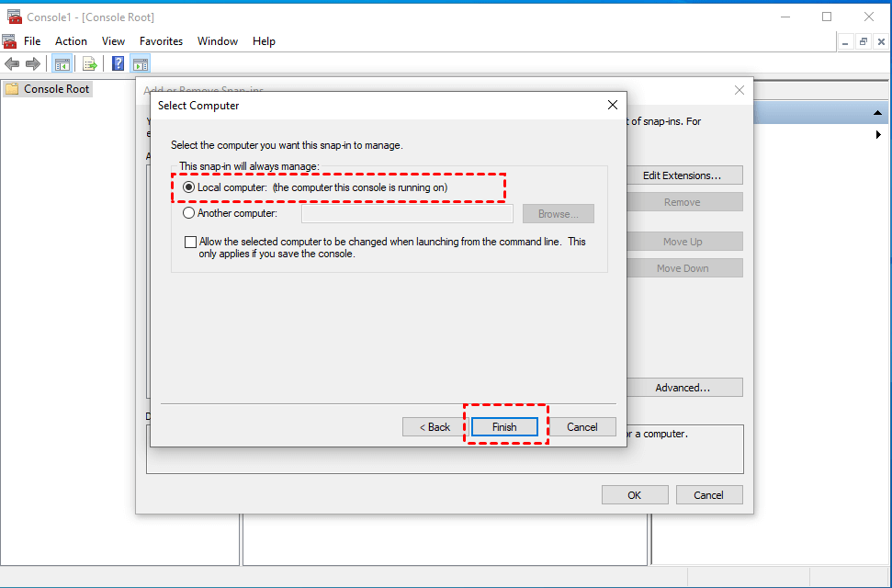
Task: Open the Help menu
Action: 264,41
